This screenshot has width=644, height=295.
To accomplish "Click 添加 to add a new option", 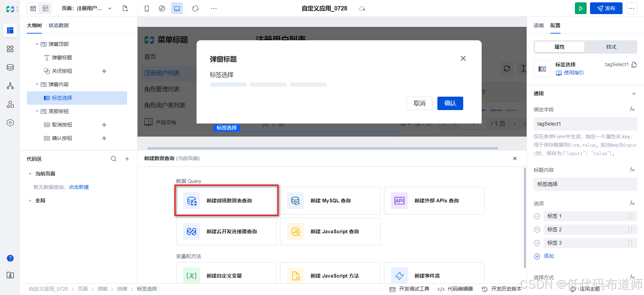I will coord(544,256).
